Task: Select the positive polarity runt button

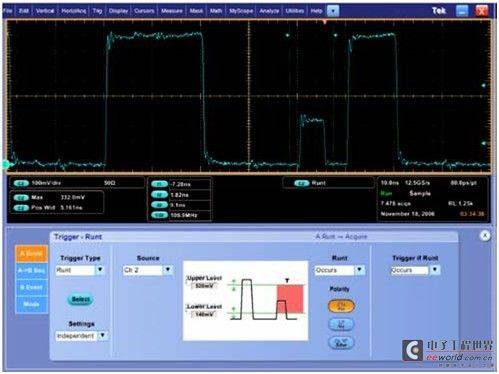Action: tap(341, 306)
